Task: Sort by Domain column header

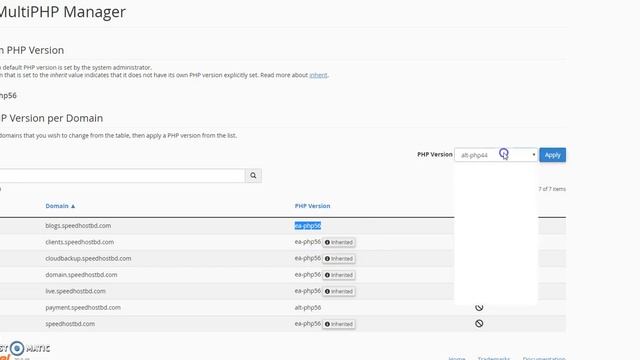Action: pos(60,206)
